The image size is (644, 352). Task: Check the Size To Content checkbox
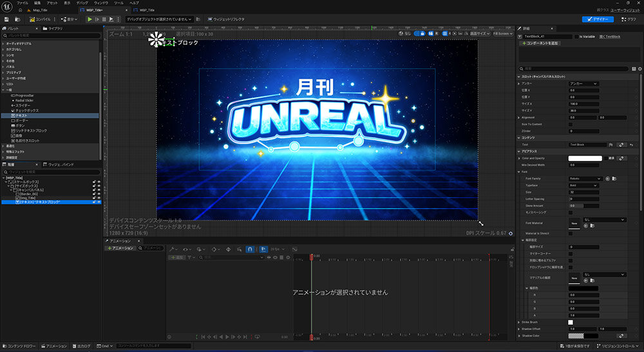(571, 123)
